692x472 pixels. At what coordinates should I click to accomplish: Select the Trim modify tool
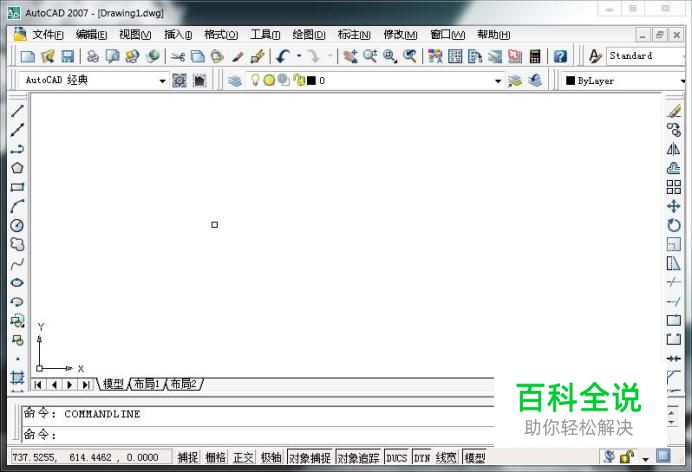point(673,282)
